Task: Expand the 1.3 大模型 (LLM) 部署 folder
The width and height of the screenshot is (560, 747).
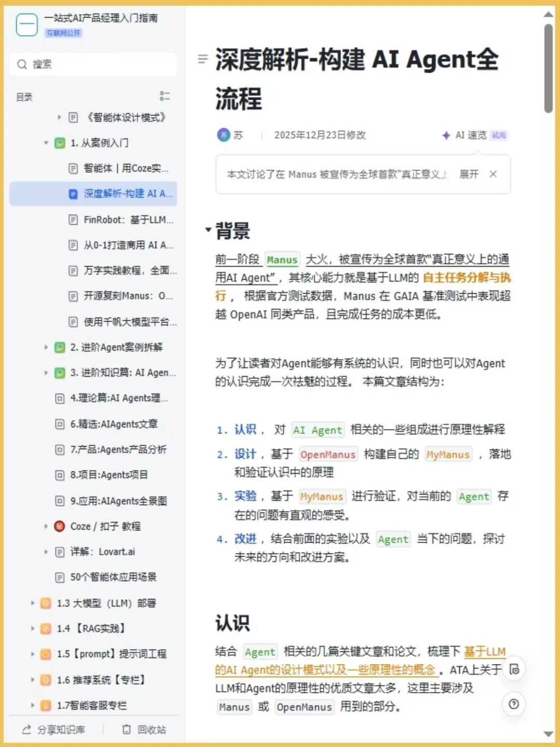Action: [32, 603]
